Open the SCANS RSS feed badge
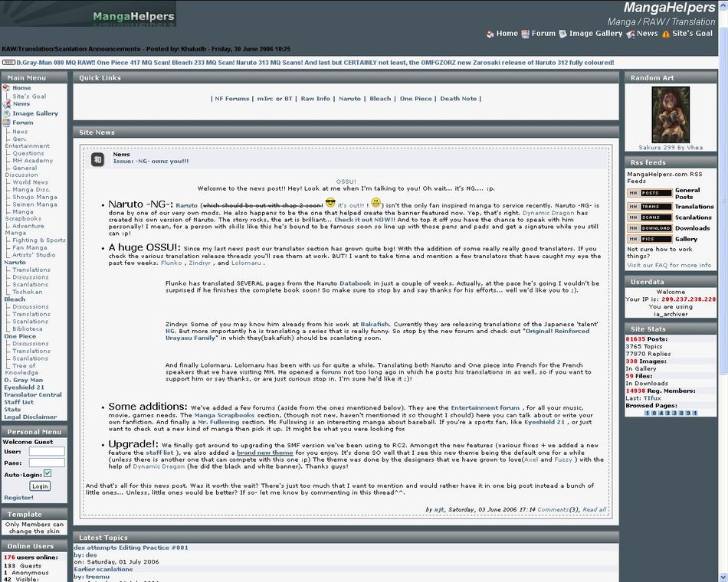The height and width of the screenshot is (582, 728). pos(650,217)
